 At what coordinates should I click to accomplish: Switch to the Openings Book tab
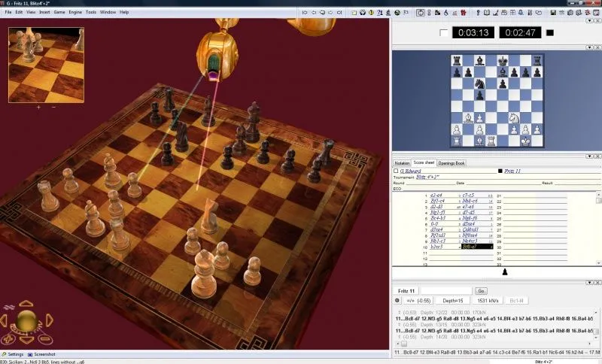[451, 163]
